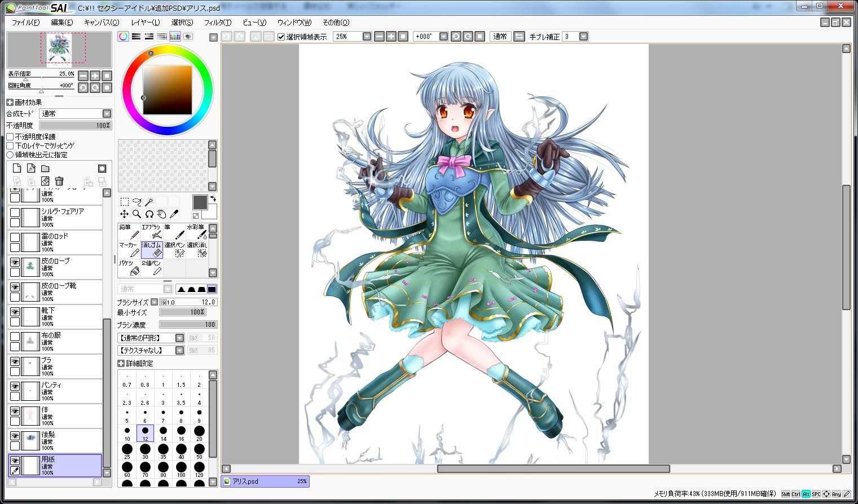Select brush size preset 100

(181, 469)
